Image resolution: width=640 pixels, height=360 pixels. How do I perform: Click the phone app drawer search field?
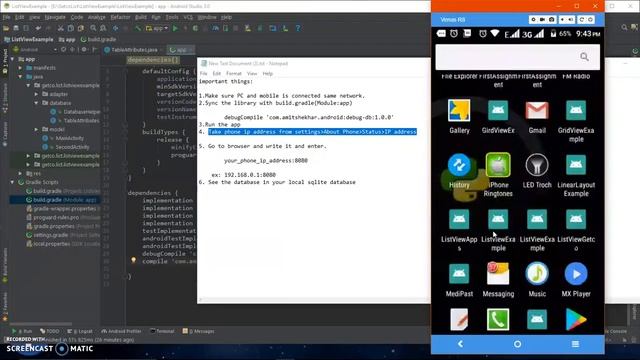pyautogui.click(x=518, y=57)
